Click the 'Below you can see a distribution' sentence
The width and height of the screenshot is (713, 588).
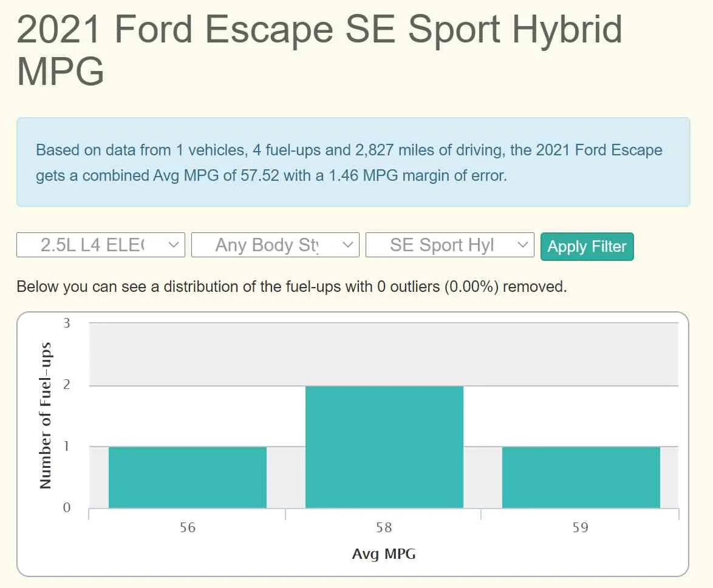[292, 287]
